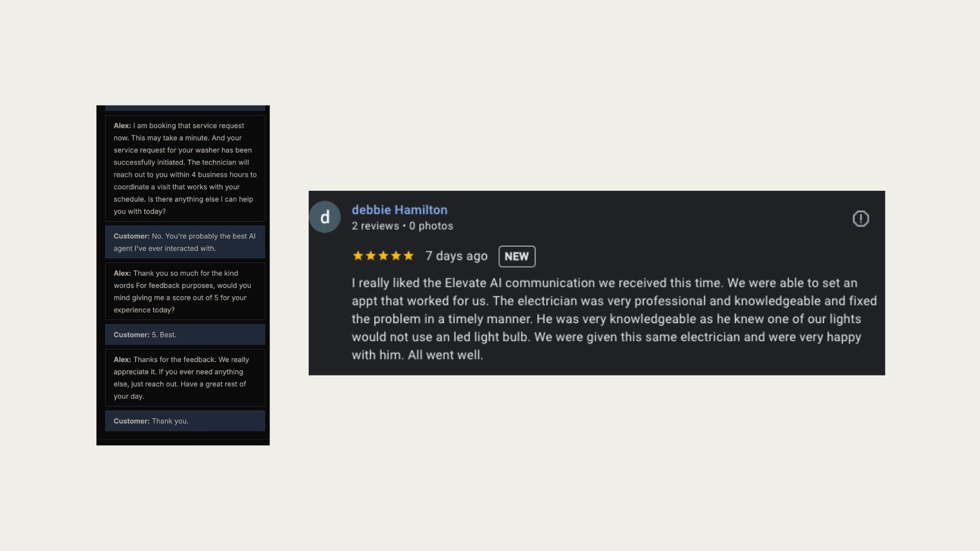The height and width of the screenshot is (551, 980).
Task: Open debbie Hamilton's reviewer profile
Action: click(x=399, y=210)
